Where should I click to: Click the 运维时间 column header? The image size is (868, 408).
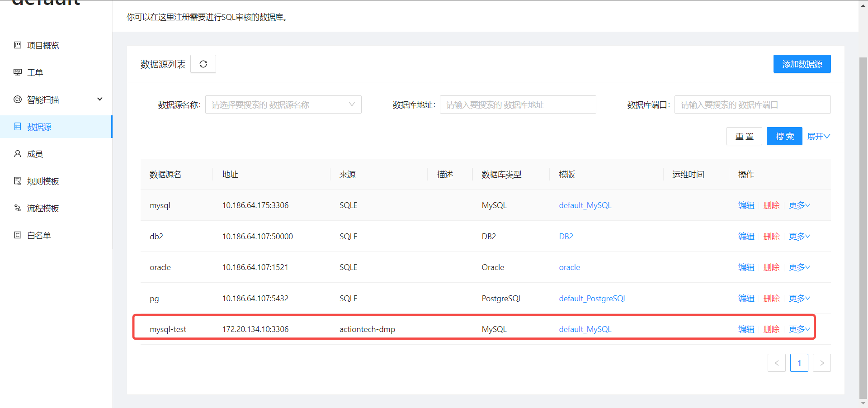pyautogui.click(x=688, y=174)
